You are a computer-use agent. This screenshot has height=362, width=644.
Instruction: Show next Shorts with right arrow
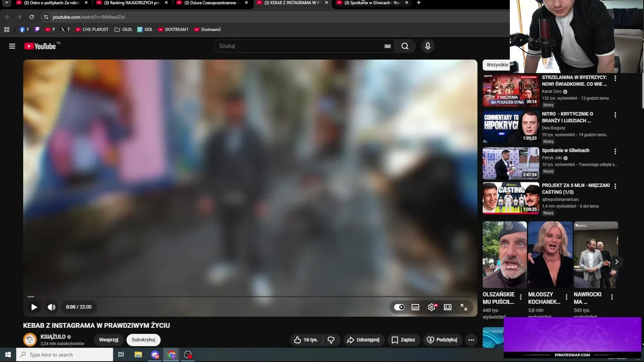point(616,262)
